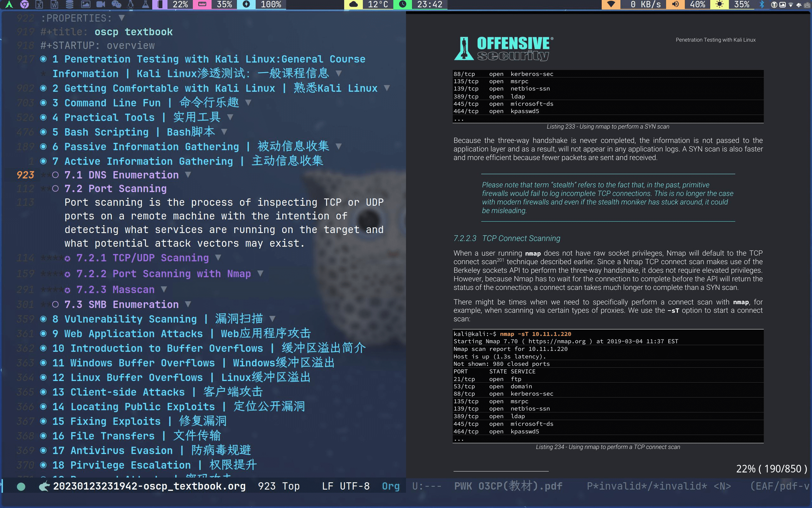Open the image viewer icon in the top bar
The width and height of the screenshot is (812, 508).
coord(86,4)
